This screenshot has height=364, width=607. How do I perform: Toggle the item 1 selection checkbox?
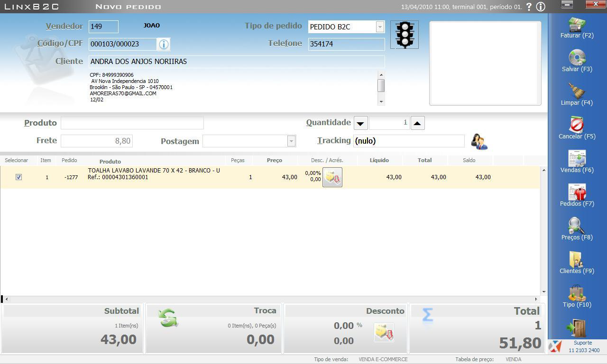(18, 177)
